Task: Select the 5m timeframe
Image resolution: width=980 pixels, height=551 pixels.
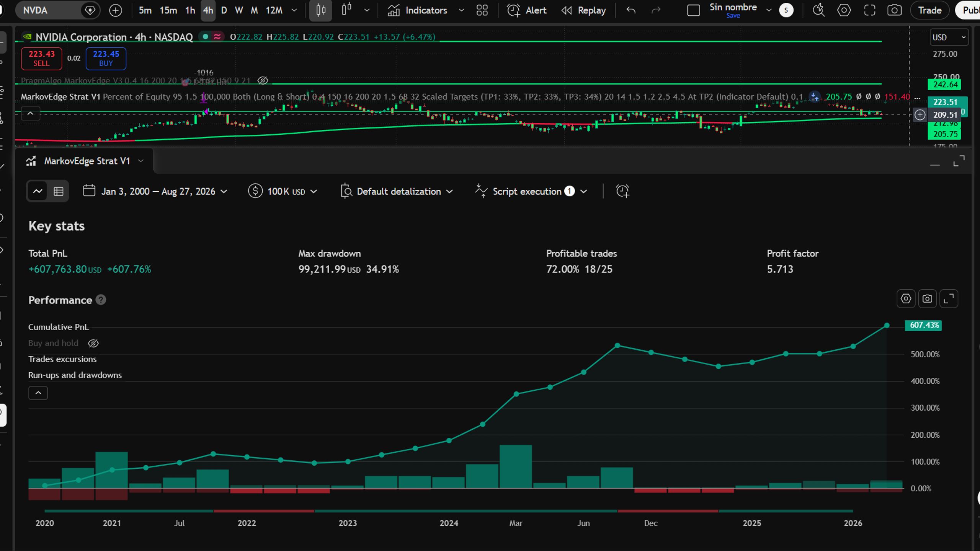Action: (145, 10)
